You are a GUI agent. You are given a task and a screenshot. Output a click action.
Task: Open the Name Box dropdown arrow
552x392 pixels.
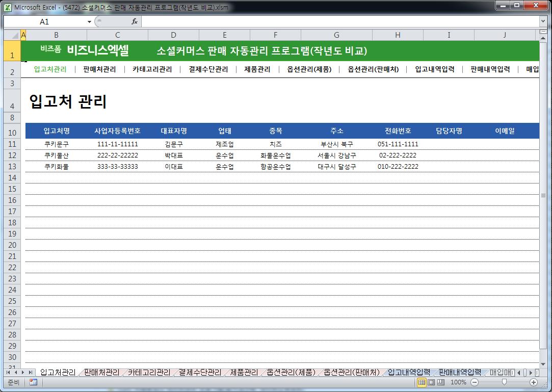pos(89,22)
